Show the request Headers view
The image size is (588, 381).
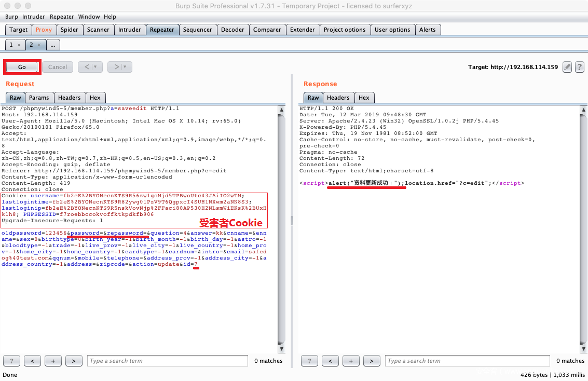[70, 98]
